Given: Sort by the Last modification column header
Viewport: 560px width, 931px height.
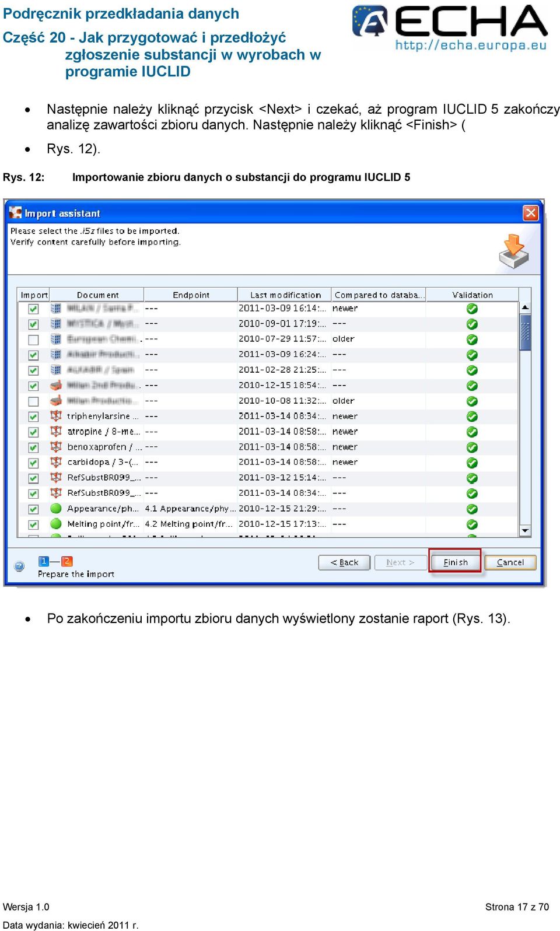Looking at the screenshot, I should 285,295.
